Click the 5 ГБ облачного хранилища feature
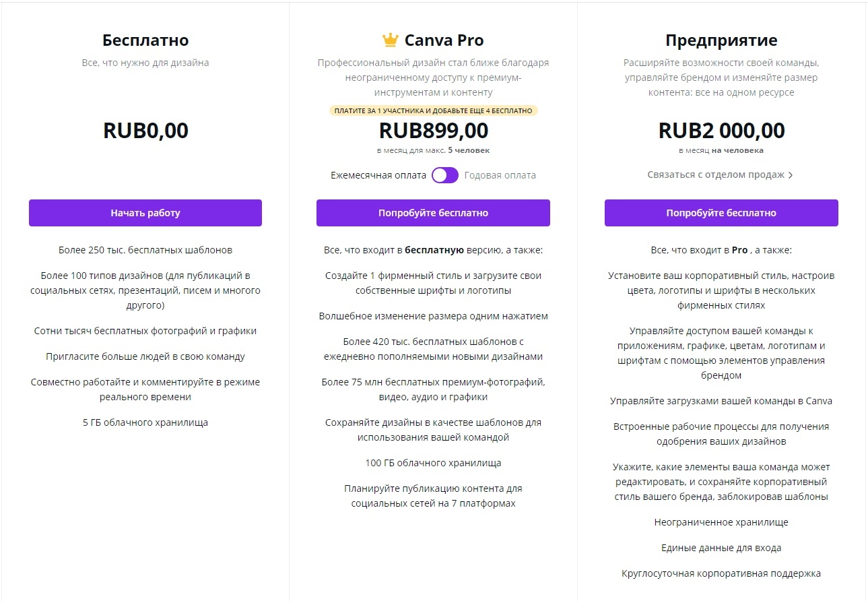Image resolution: width=868 pixels, height=601 pixels. point(145,423)
